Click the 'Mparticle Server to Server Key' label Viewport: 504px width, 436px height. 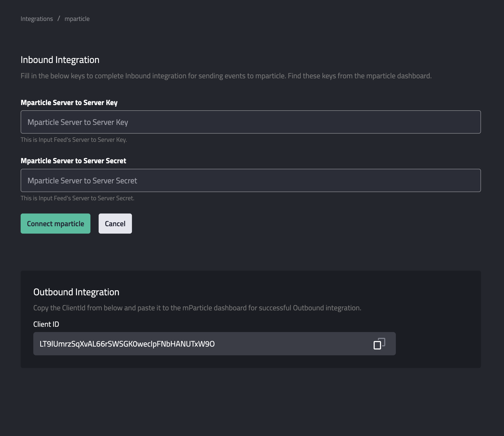click(x=69, y=103)
